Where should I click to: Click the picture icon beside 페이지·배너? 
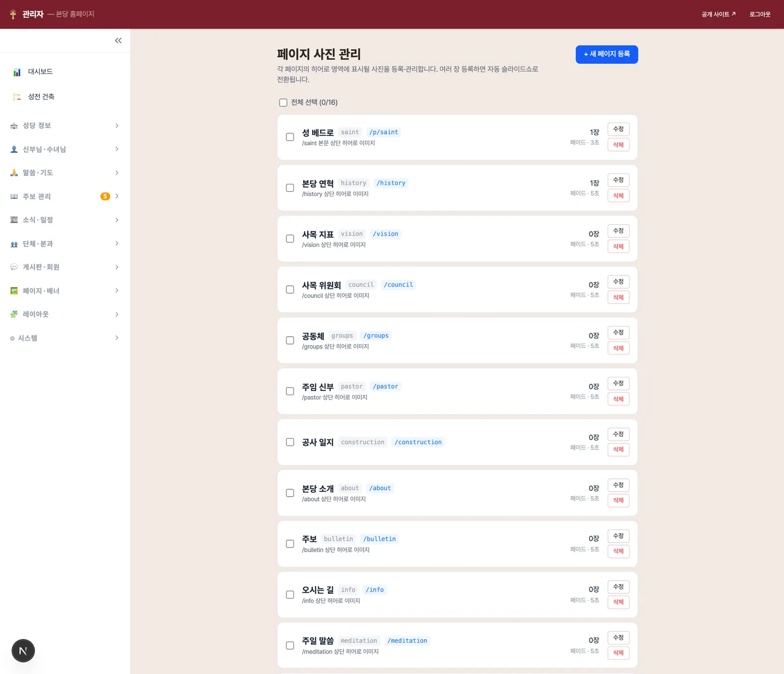pos(14,291)
